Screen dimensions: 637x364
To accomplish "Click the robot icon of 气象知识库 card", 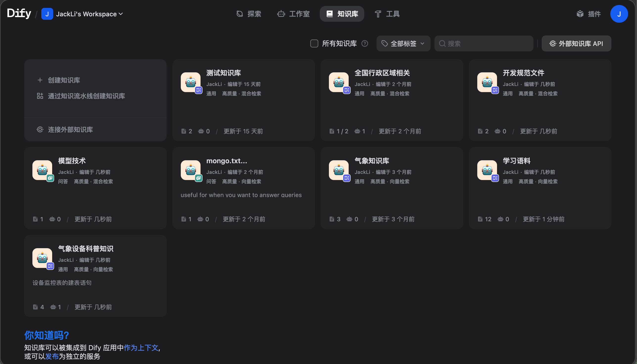I will tap(339, 170).
